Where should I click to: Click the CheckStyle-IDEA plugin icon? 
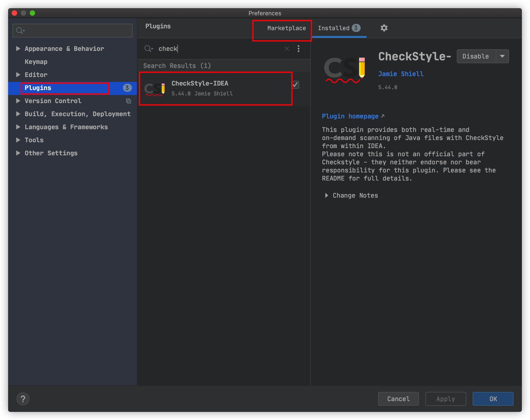click(155, 88)
